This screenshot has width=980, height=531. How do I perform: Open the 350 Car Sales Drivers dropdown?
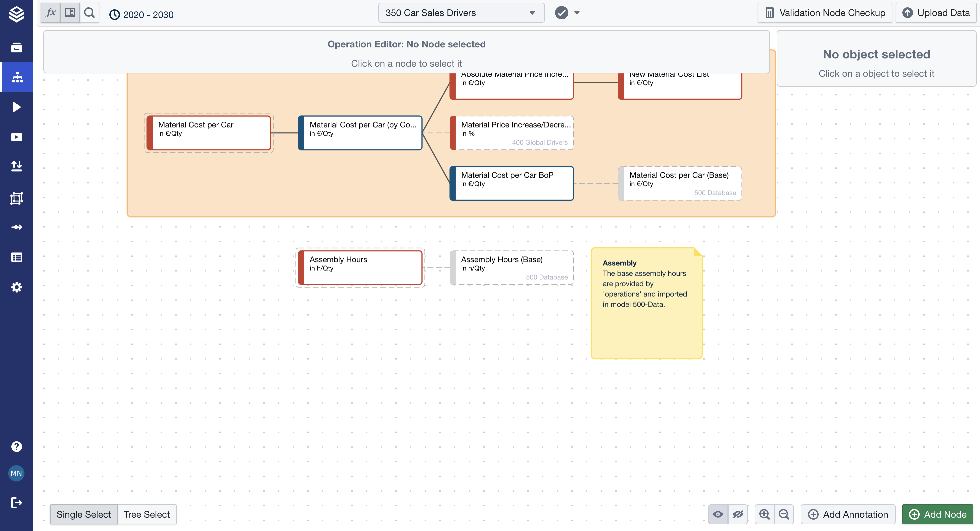(x=461, y=13)
